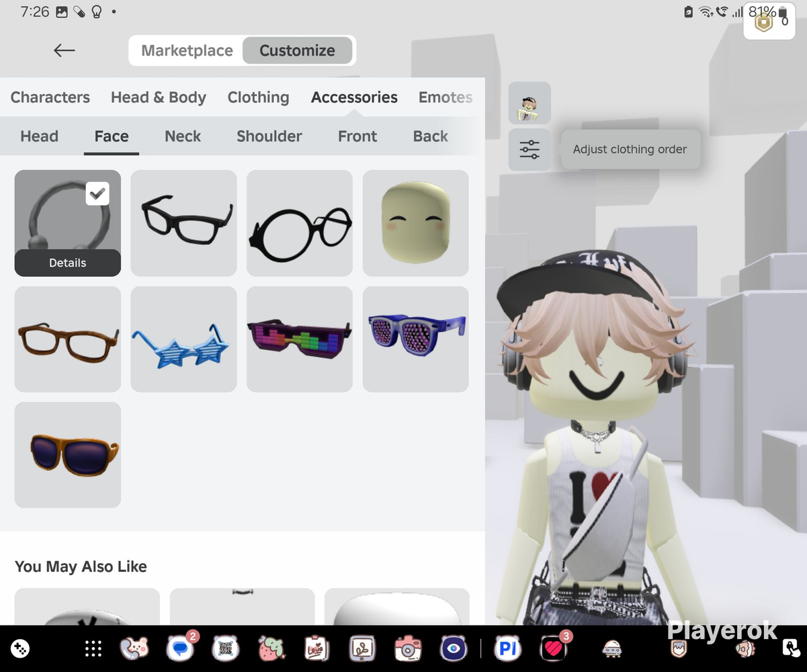Equip the brown-framed glasses
Viewport: 807px width, 672px height.
tap(68, 339)
